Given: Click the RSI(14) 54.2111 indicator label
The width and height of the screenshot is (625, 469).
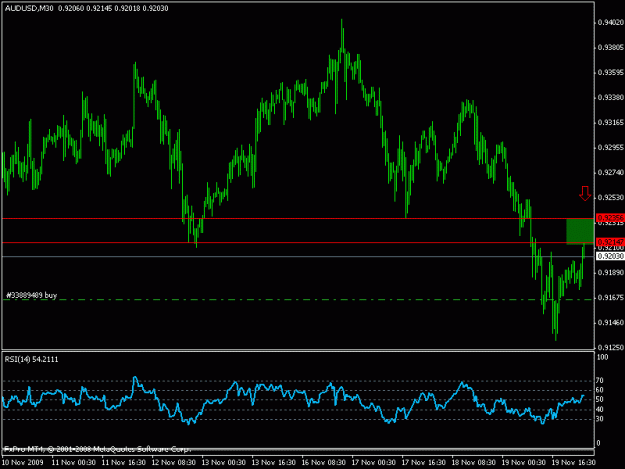Looking at the screenshot, I should pos(31,359).
